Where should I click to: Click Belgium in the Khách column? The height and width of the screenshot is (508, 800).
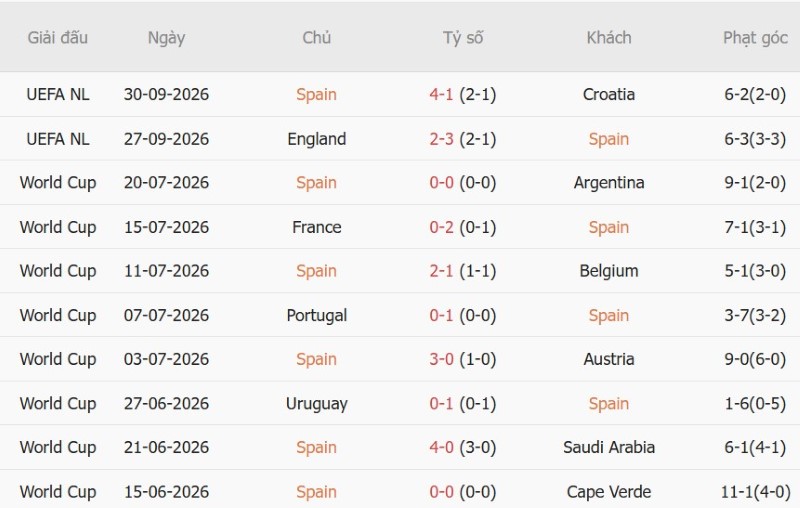(x=609, y=271)
